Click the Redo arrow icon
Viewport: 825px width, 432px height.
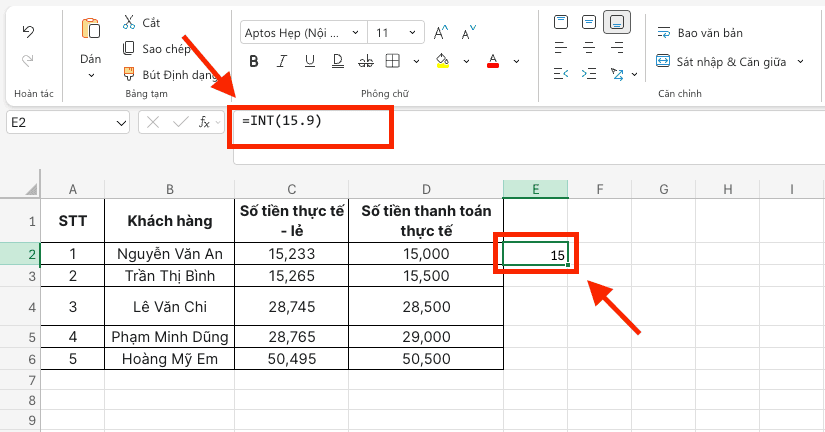tap(28, 60)
